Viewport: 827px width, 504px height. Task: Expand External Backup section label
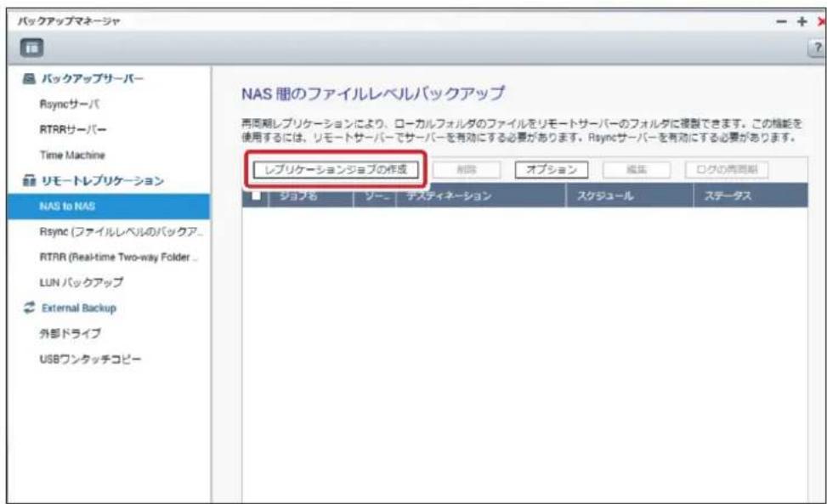[78, 308]
